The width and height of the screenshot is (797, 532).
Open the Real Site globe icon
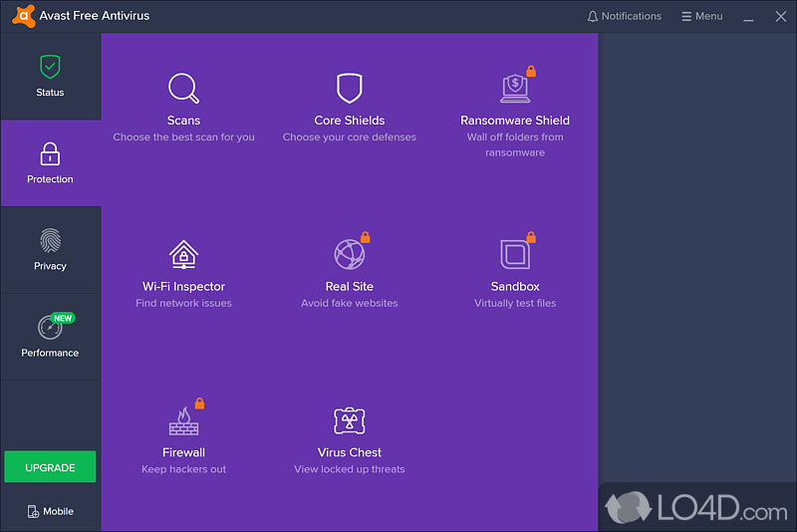(x=349, y=254)
